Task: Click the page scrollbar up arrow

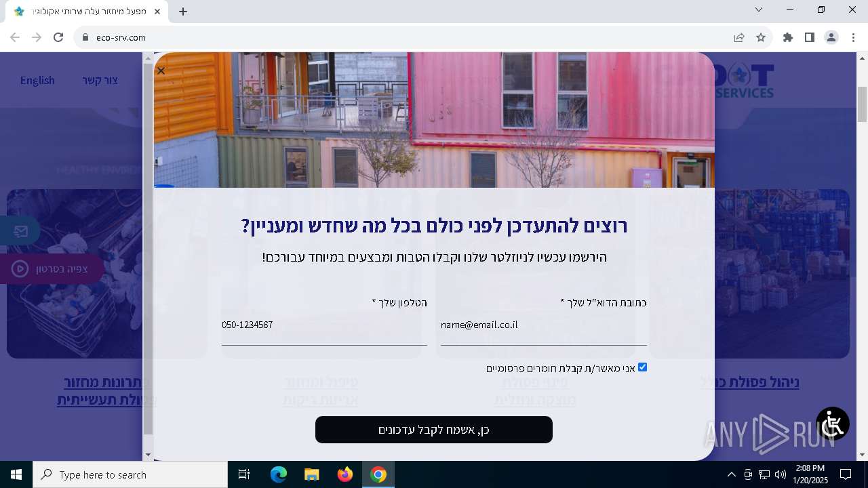Action: point(863,58)
